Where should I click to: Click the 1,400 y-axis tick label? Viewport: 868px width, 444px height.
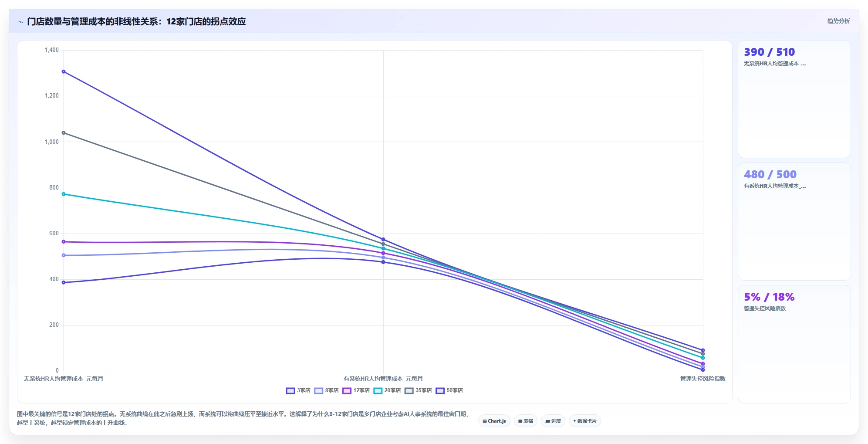point(51,50)
